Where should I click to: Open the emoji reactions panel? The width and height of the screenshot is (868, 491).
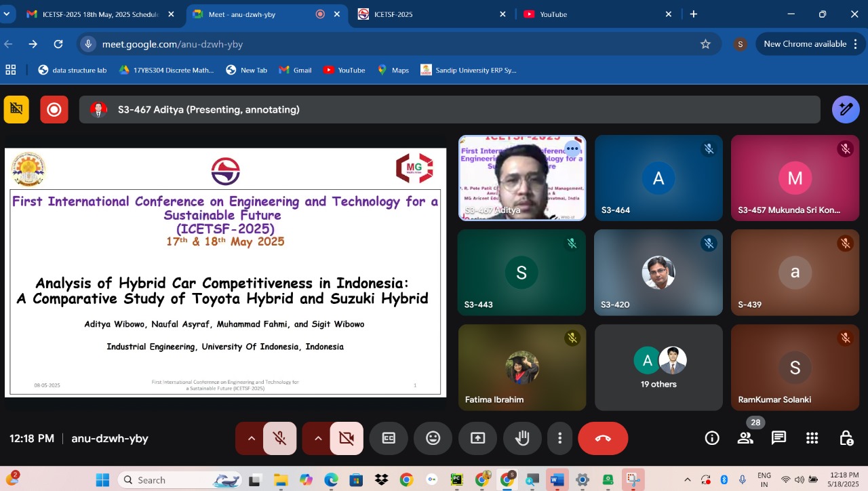pos(433,438)
